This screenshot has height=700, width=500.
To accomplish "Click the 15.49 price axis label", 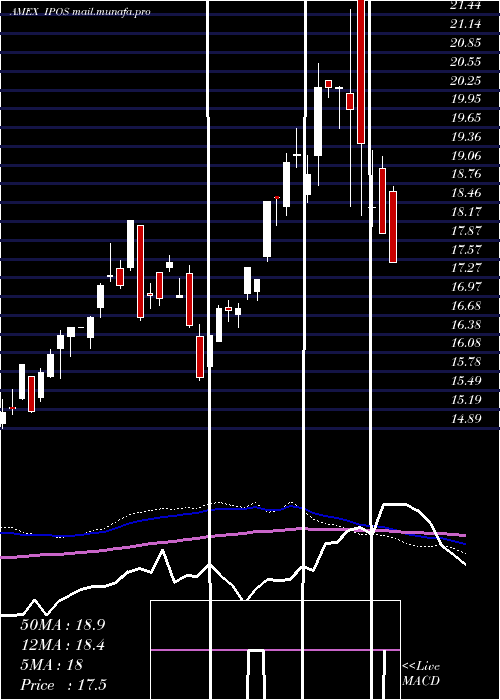I will (466, 380).
